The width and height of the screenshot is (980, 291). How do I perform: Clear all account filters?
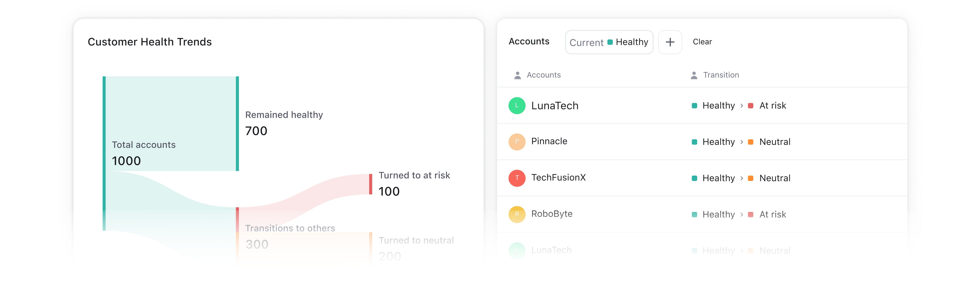[x=702, y=42]
